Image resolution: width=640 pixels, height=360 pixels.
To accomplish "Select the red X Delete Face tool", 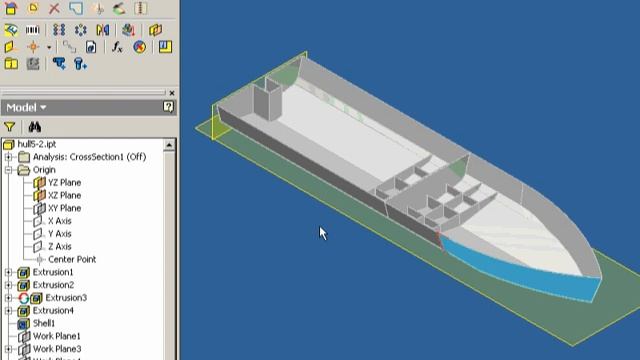I will pos(54,8).
